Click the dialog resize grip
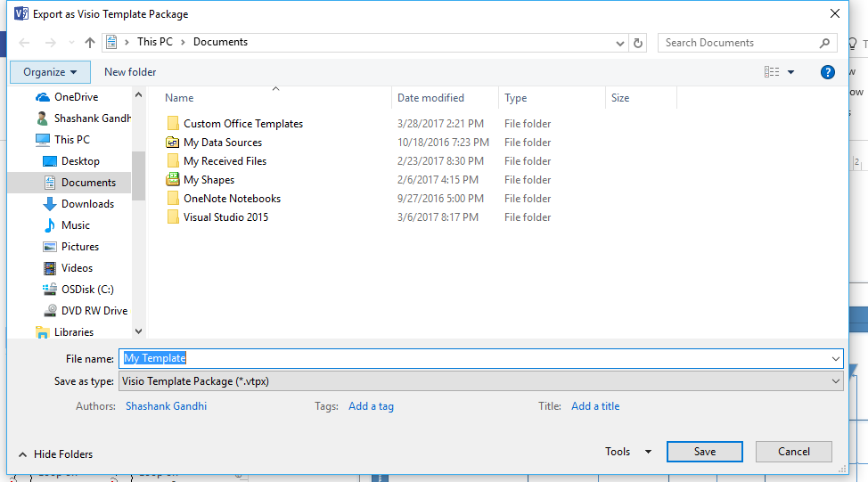Viewport: 868px width, 482px height. pyautogui.click(x=842, y=469)
